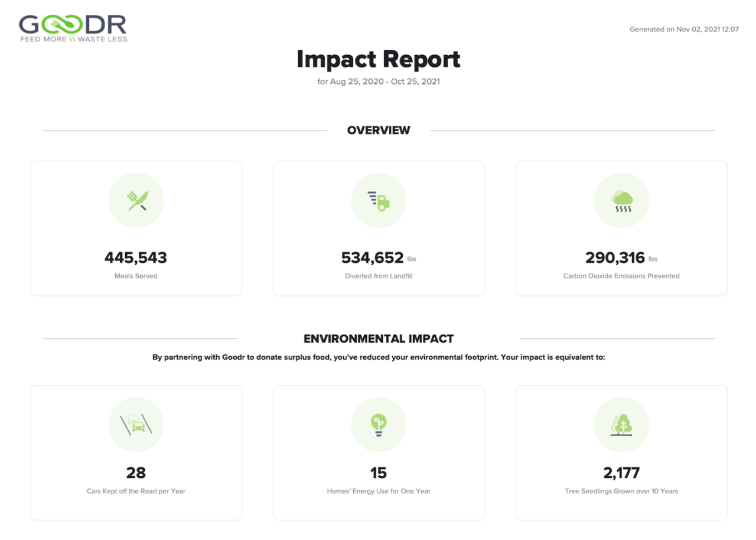The height and width of the screenshot is (540, 756).
Task: Click the light bulb energy icon
Action: tap(379, 425)
